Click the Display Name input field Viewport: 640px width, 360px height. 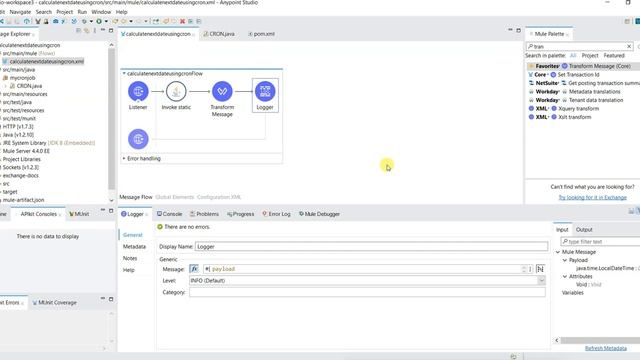tap(371, 247)
